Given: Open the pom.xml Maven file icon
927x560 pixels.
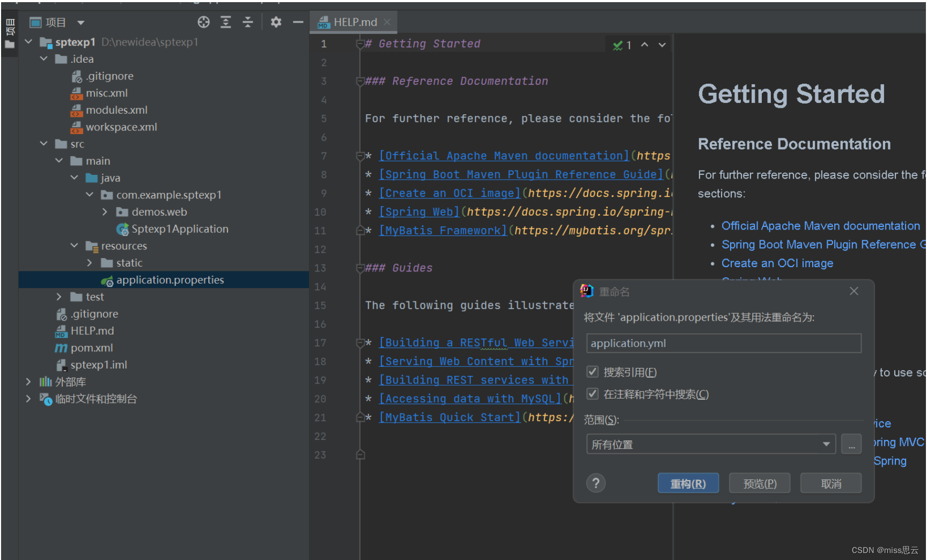Looking at the screenshot, I should 61,348.
